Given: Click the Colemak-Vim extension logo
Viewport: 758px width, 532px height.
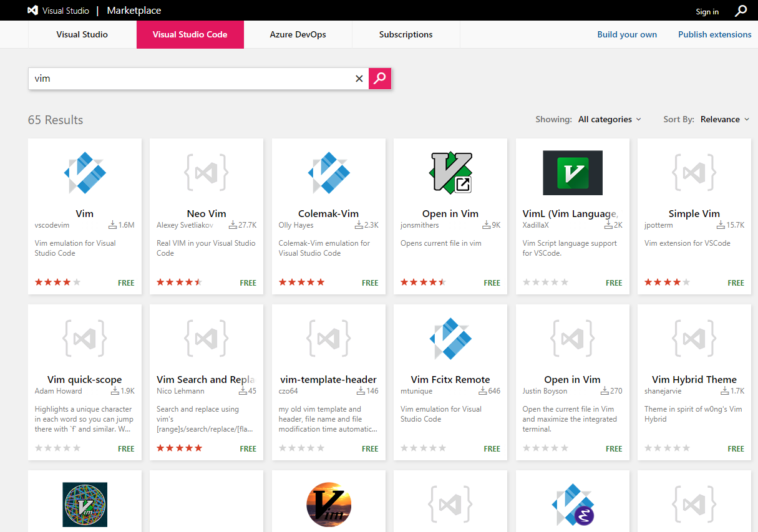Looking at the screenshot, I should (x=329, y=173).
